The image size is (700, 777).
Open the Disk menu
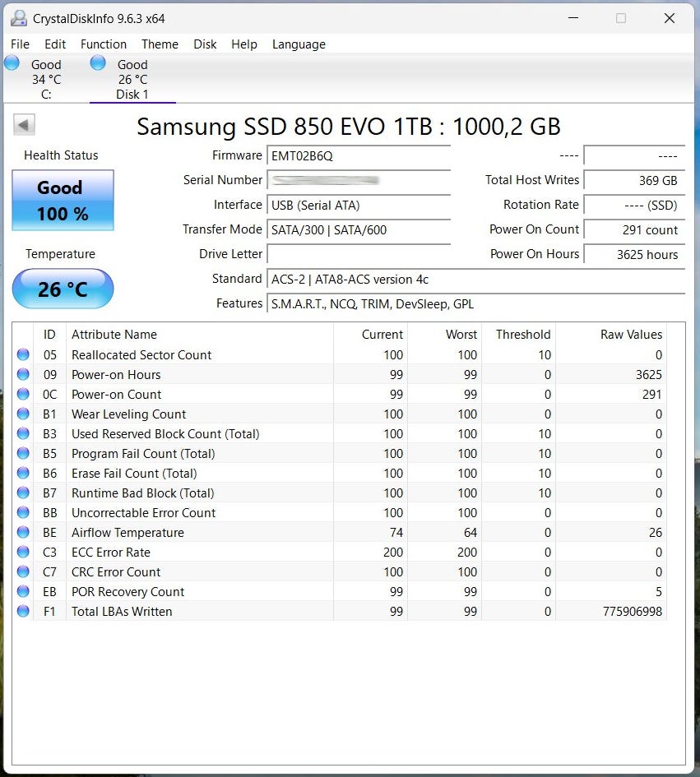(x=205, y=44)
